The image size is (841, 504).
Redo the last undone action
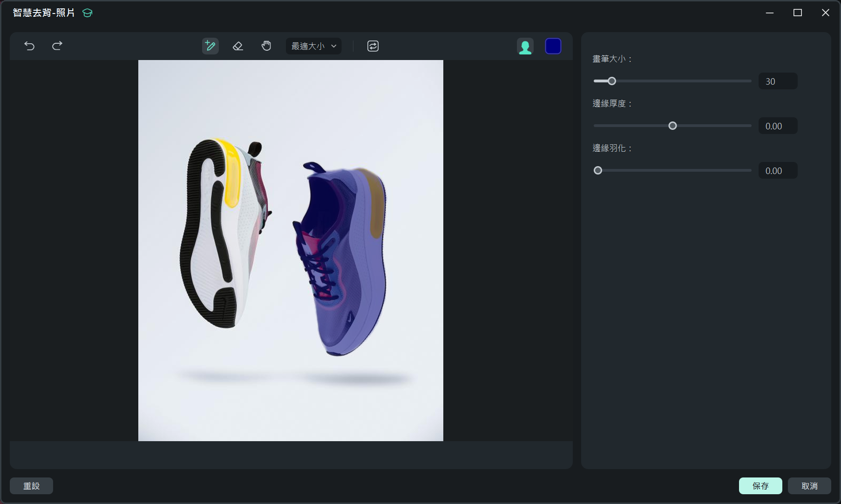[57, 46]
